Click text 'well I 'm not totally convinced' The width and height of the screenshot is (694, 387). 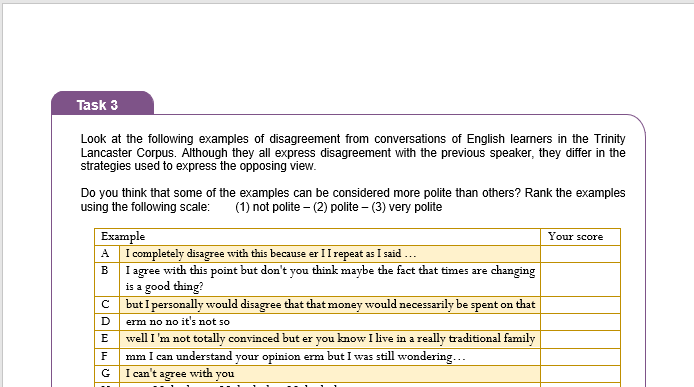click(x=203, y=339)
